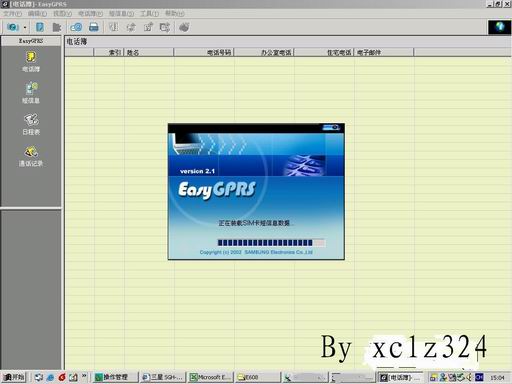Screen dimensions: 512x384
Task: Click the Samsung copyright line on splash
Action: [256, 252]
